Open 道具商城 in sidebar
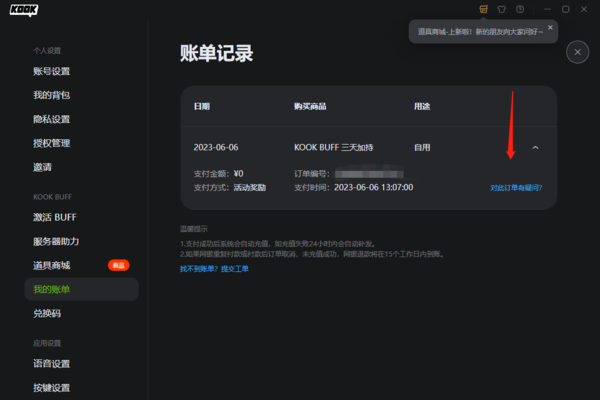Screen dimensions: 600x400 pyautogui.click(x=52, y=265)
